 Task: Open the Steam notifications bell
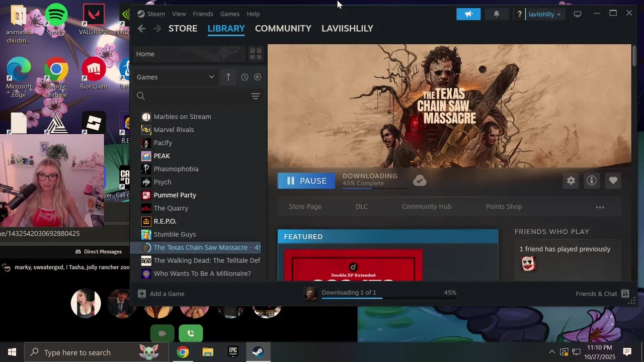point(496,14)
